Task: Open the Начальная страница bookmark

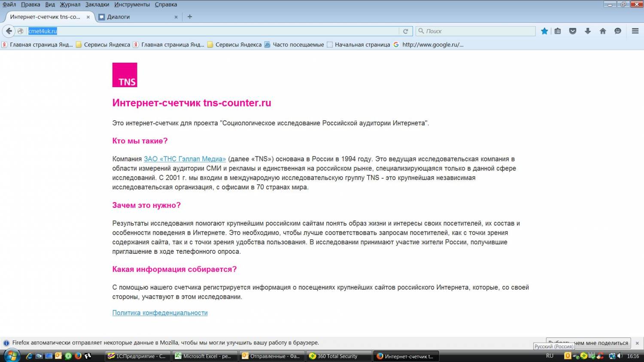Action: click(358, 45)
